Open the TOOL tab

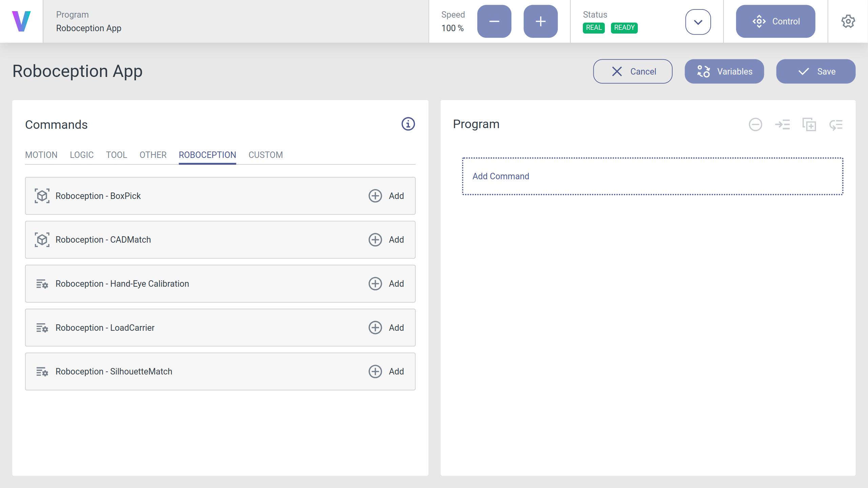coord(117,155)
